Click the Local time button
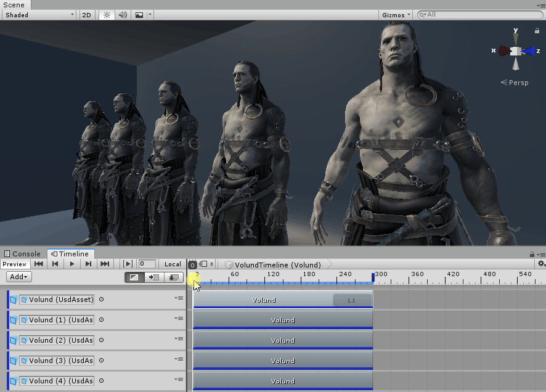The height and width of the screenshot is (392, 546). click(x=173, y=264)
